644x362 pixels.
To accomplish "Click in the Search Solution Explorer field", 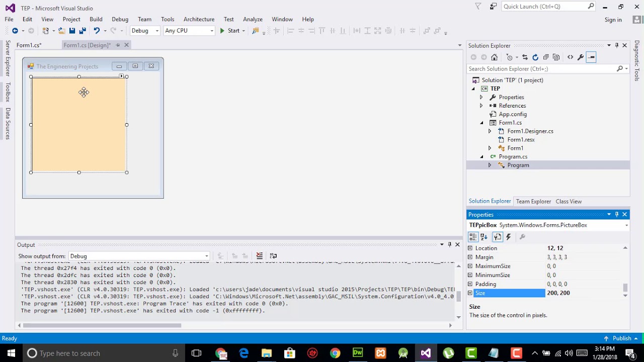I will click(541, 69).
